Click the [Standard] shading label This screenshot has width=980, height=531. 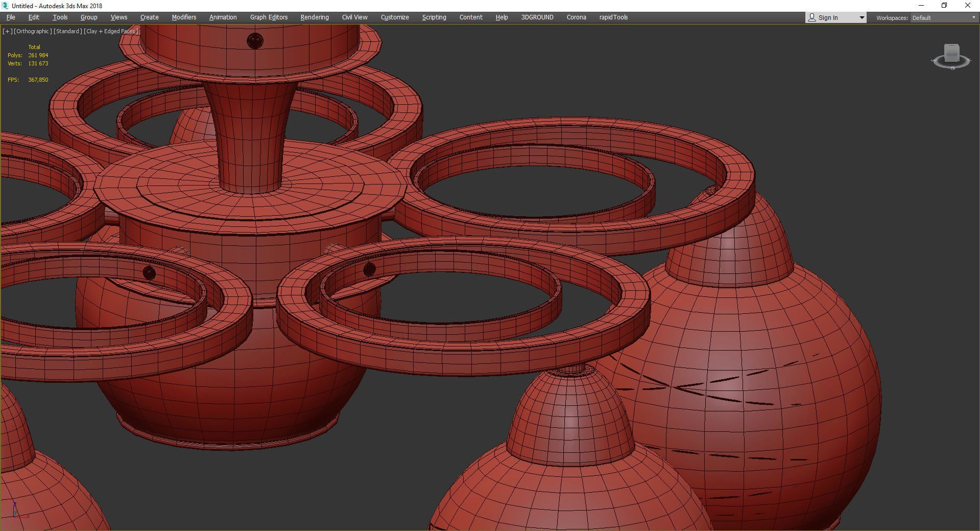coord(68,31)
